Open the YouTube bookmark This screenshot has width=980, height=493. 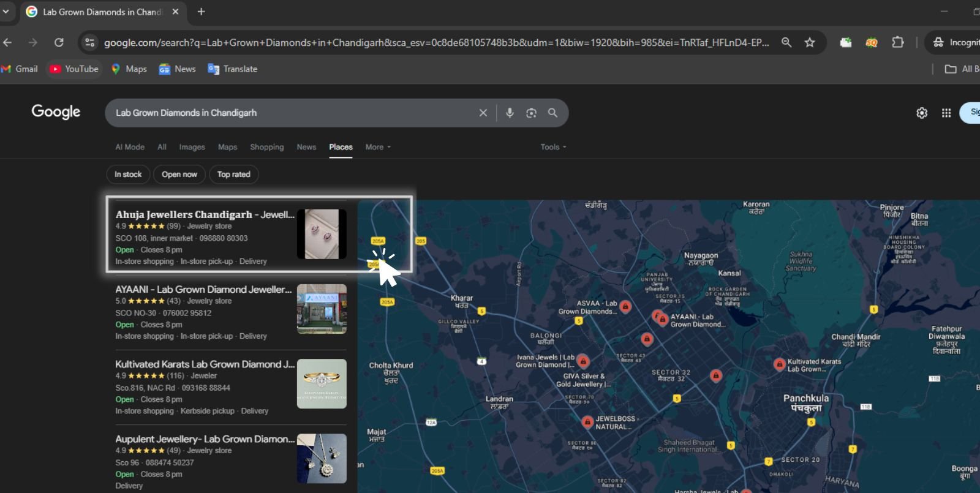point(74,69)
